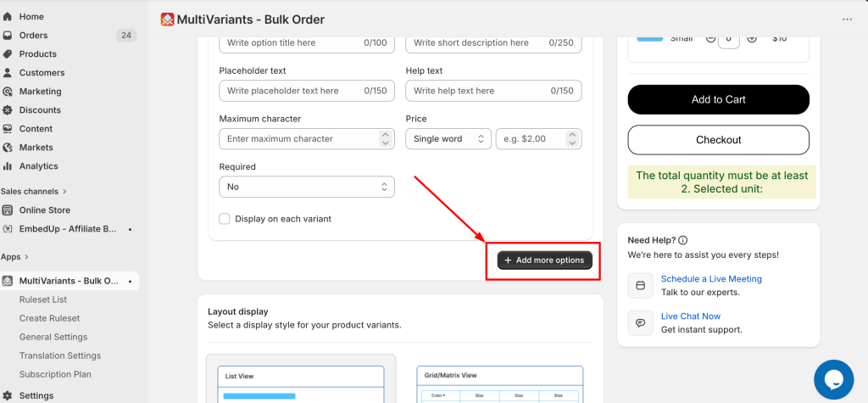Select the Products tag icon
868x403 pixels.
[x=7, y=53]
